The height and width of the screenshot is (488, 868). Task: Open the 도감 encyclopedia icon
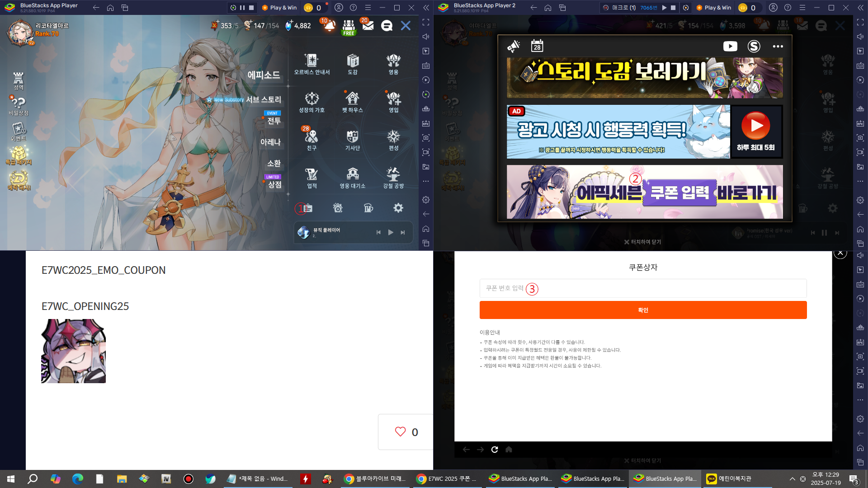pos(353,64)
